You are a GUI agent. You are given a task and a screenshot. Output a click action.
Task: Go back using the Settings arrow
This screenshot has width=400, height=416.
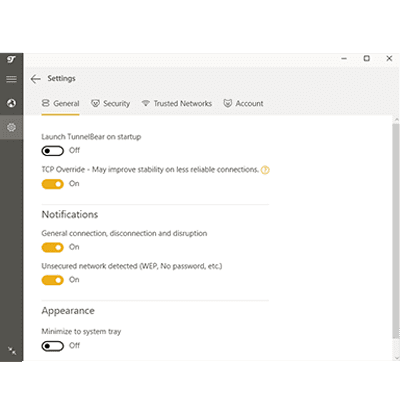click(36, 79)
